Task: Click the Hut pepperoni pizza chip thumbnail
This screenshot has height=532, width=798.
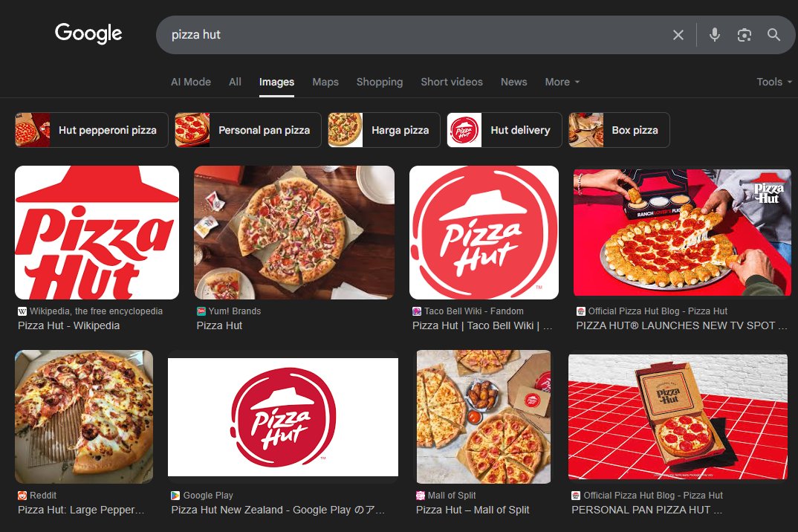Action: click(x=33, y=130)
